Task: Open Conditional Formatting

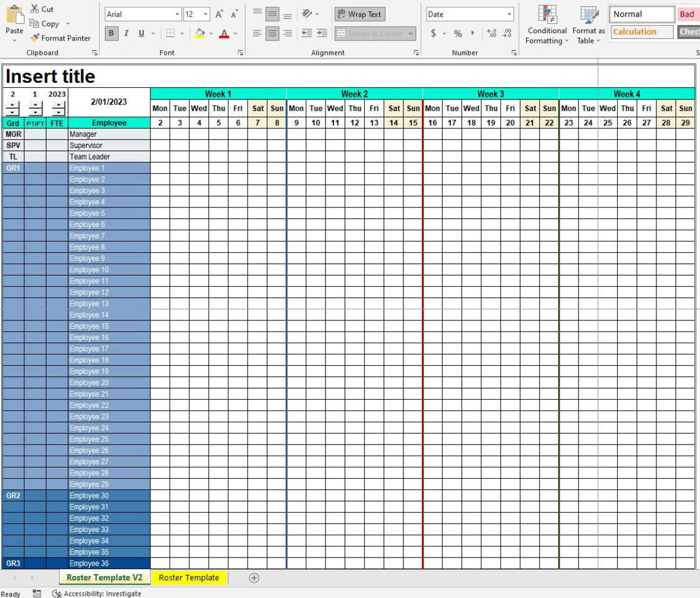Action: tap(546, 25)
